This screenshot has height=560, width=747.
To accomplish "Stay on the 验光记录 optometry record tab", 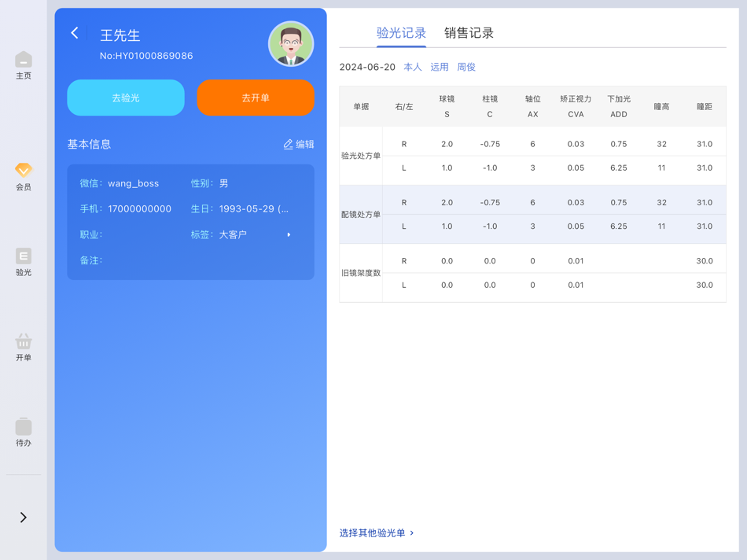I will point(402,34).
